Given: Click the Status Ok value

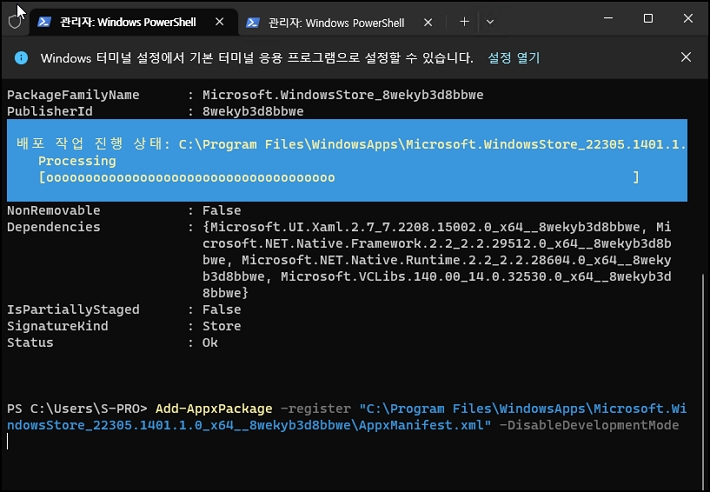Looking at the screenshot, I should pyautogui.click(x=210, y=342).
